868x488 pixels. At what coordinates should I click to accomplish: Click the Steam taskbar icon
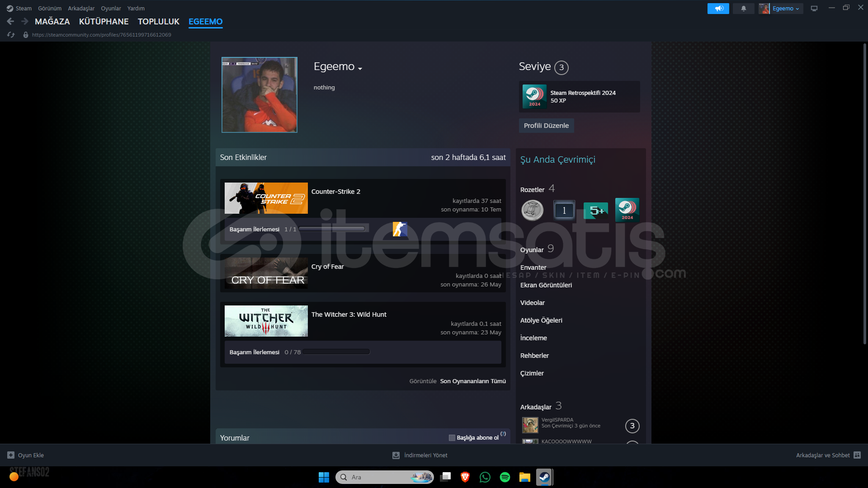point(544,477)
